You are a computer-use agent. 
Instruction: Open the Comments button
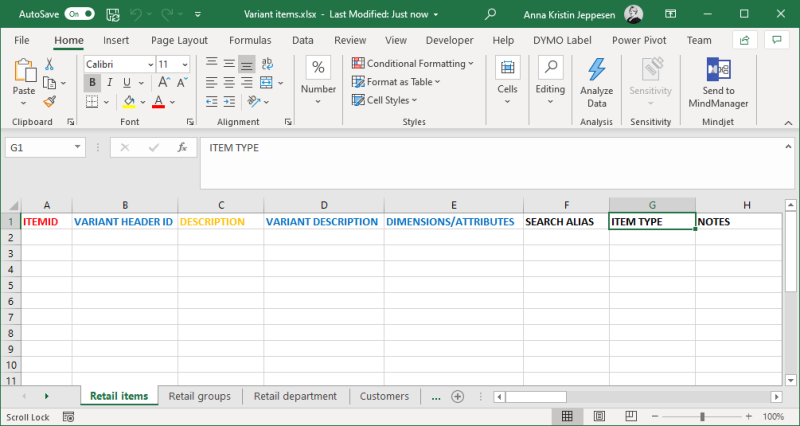click(x=777, y=40)
